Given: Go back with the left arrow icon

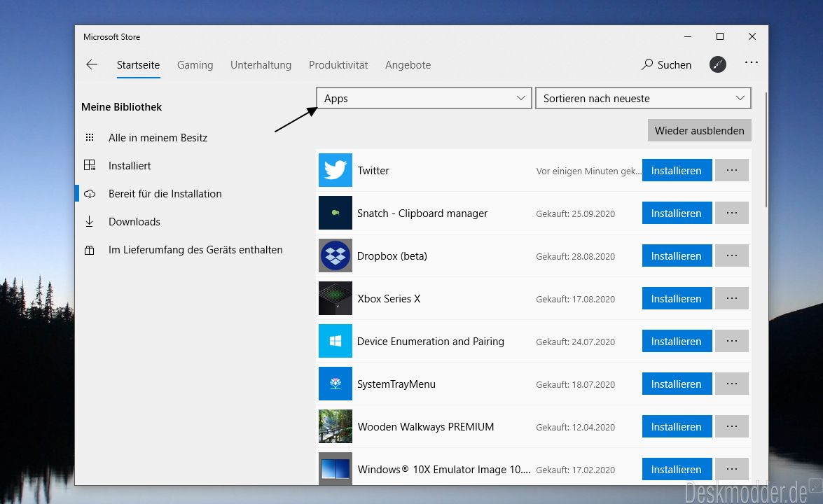Looking at the screenshot, I should pos(92,64).
